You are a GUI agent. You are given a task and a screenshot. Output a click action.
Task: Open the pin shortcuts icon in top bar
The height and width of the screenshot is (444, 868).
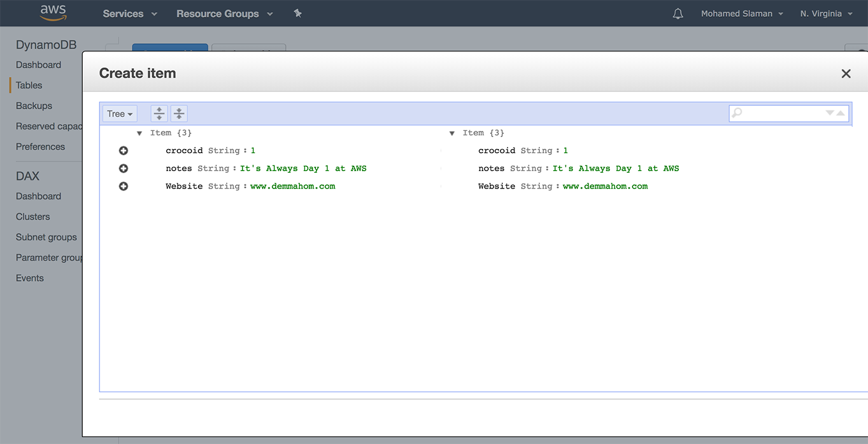click(298, 13)
